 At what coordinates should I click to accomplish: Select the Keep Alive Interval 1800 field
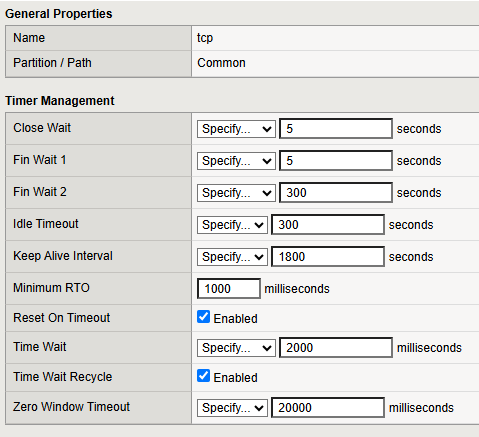(x=328, y=257)
